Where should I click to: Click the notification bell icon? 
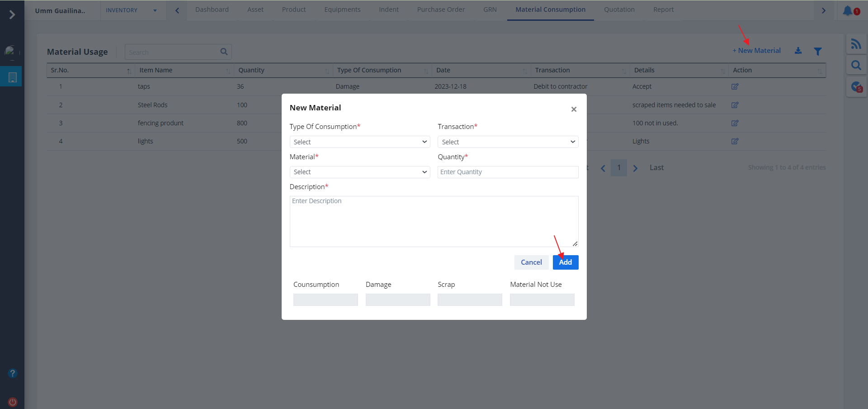[x=847, y=10]
